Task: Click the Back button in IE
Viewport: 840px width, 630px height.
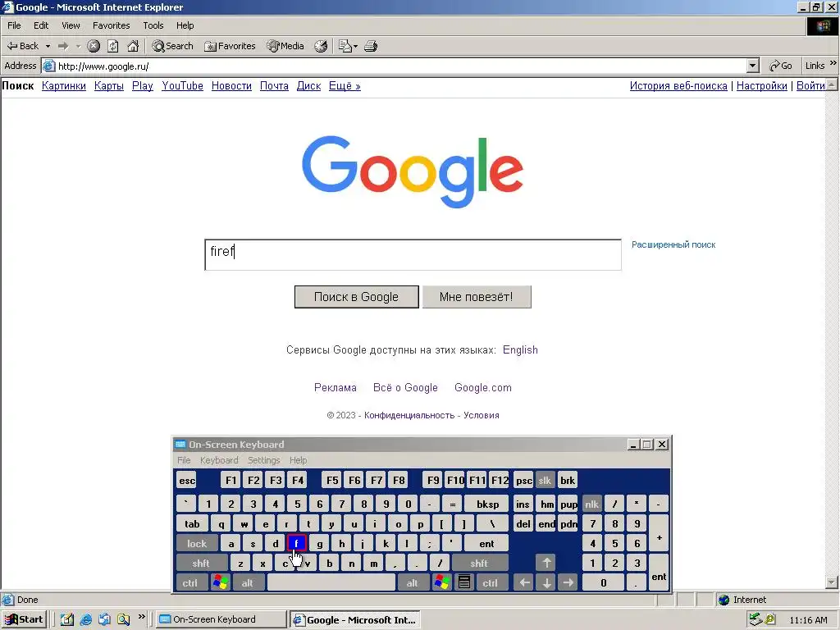Action: 22,46
